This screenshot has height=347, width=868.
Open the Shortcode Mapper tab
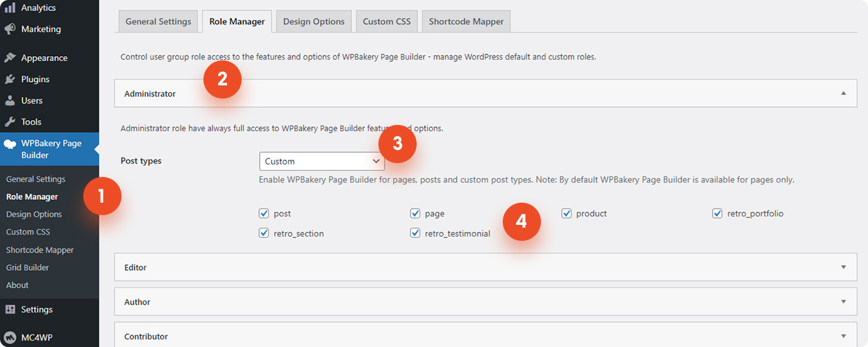(x=467, y=22)
